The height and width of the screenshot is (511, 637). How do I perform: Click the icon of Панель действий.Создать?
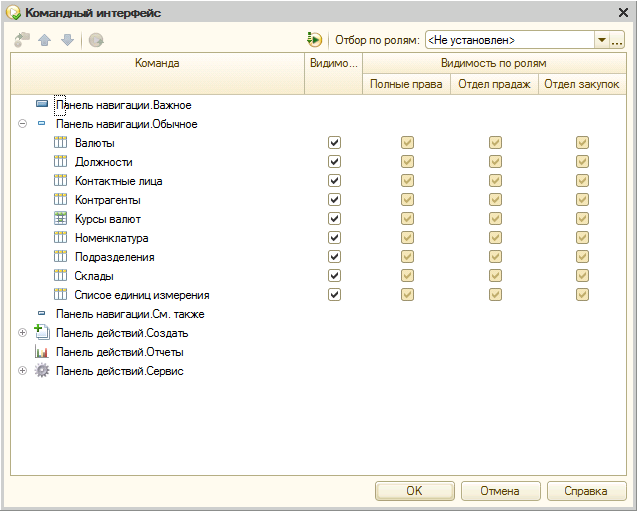42,333
